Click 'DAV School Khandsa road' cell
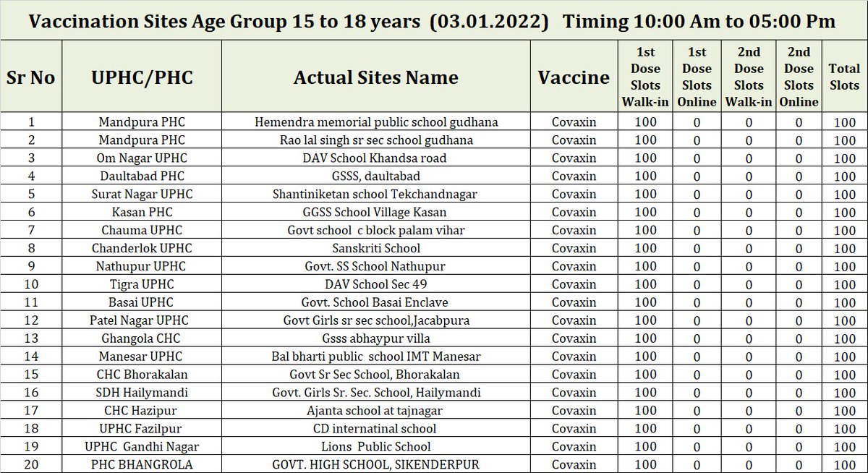Image resolution: width=868 pixels, height=473 pixels. point(376,158)
